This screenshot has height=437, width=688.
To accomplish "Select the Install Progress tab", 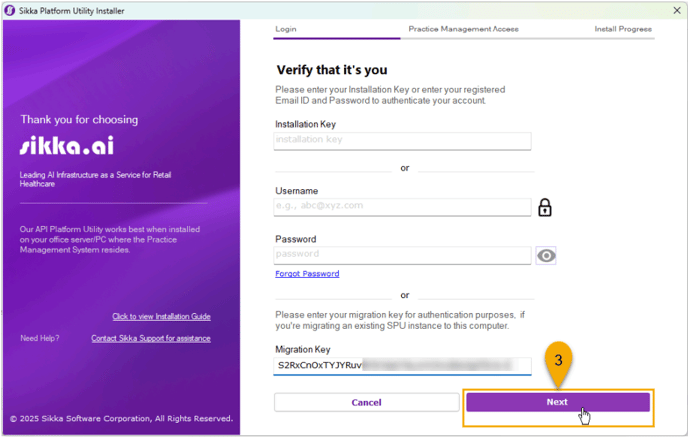I will pyautogui.click(x=623, y=29).
